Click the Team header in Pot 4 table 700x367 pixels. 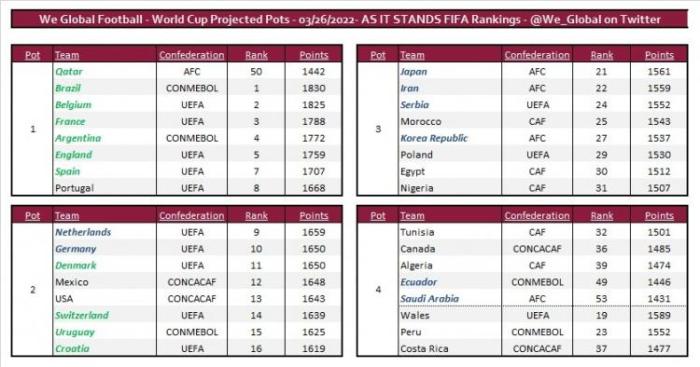tap(412, 216)
